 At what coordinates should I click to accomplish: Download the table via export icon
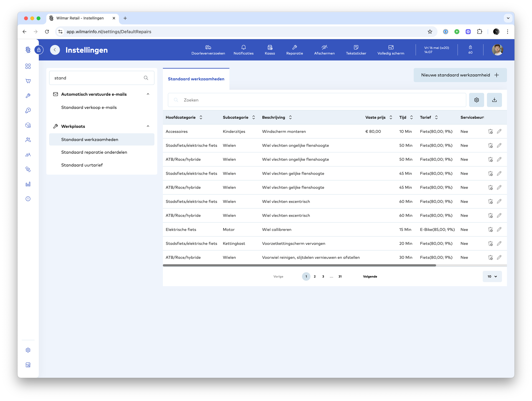pyautogui.click(x=494, y=100)
